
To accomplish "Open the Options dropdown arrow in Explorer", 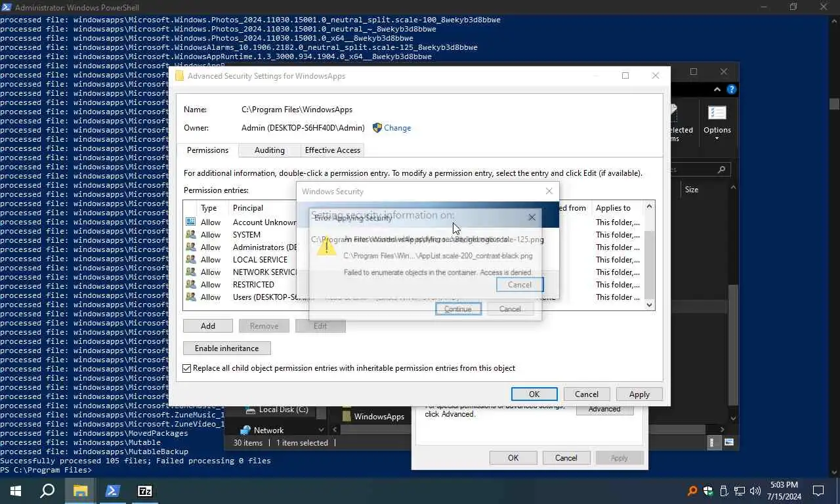I will point(717,138).
